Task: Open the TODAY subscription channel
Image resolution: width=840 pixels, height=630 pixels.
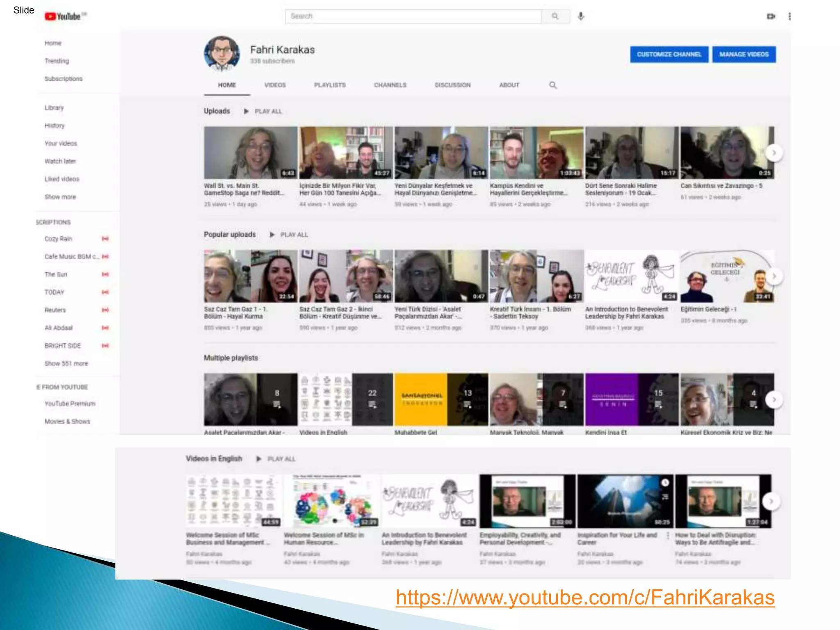Action: [x=54, y=292]
